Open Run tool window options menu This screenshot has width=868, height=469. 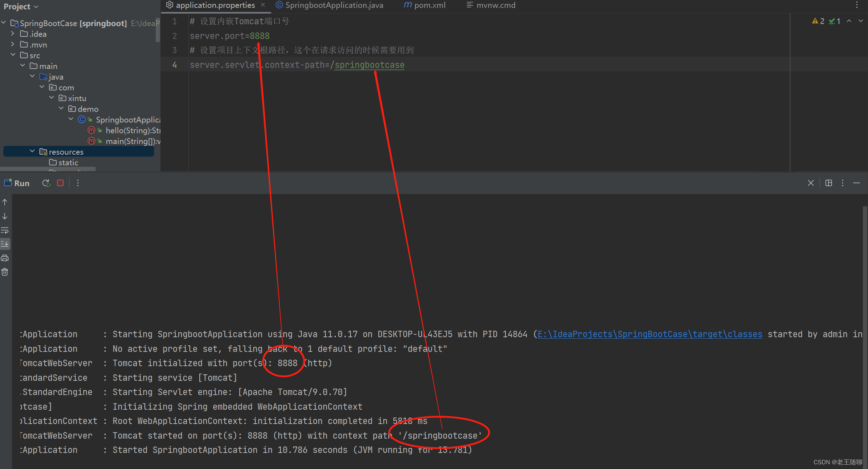click(x=843, y=183)
